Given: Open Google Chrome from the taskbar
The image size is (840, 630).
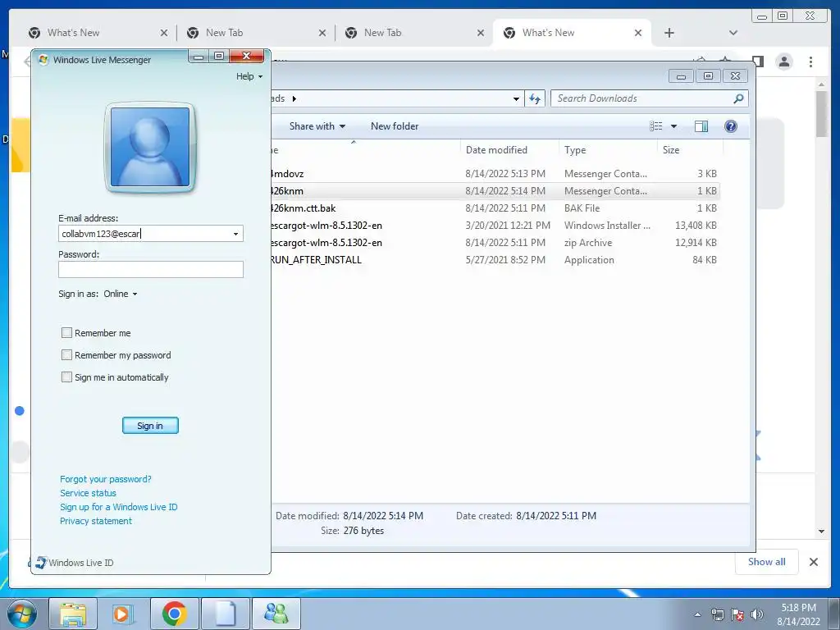Looking at the screenshot, I should 175,614.
